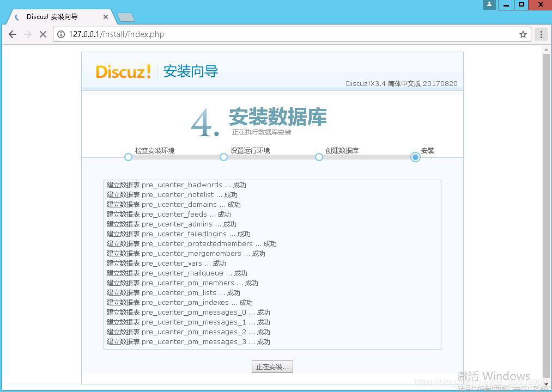Click the user account icon in title bar

[489, 5]
